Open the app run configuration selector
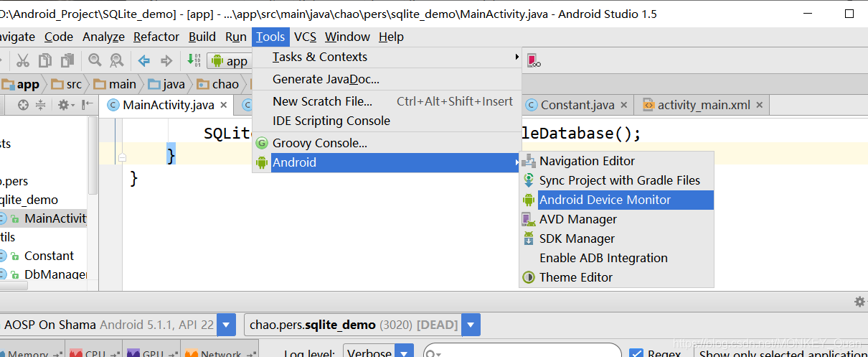Screen dimensions: 868x357 coord(228,61)
